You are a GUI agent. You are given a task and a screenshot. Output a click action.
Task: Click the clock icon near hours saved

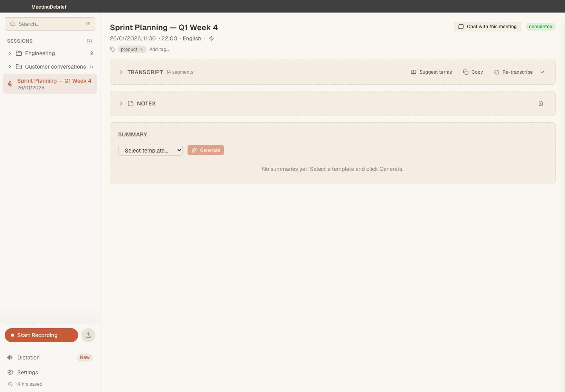pos(10,384)
